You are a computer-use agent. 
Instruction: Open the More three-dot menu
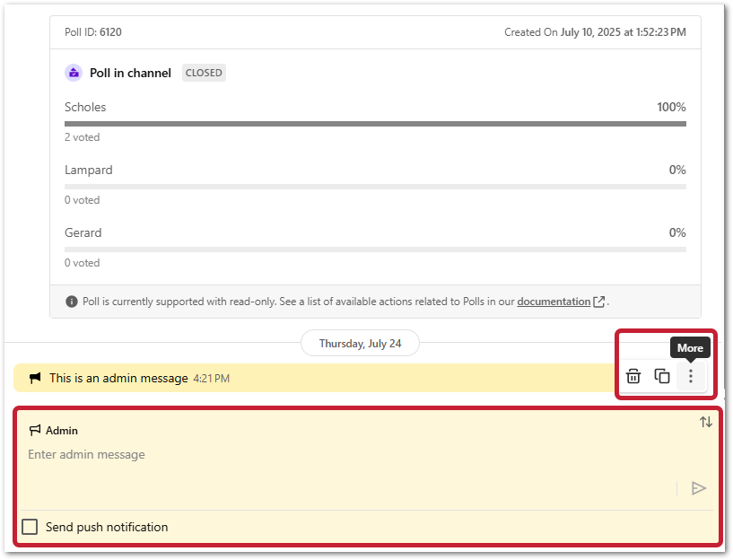[x=690, y=376]
